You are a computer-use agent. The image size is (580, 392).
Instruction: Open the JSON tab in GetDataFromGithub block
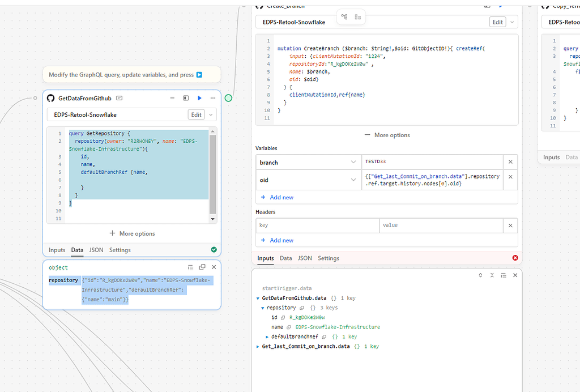(x=96, y=250)
